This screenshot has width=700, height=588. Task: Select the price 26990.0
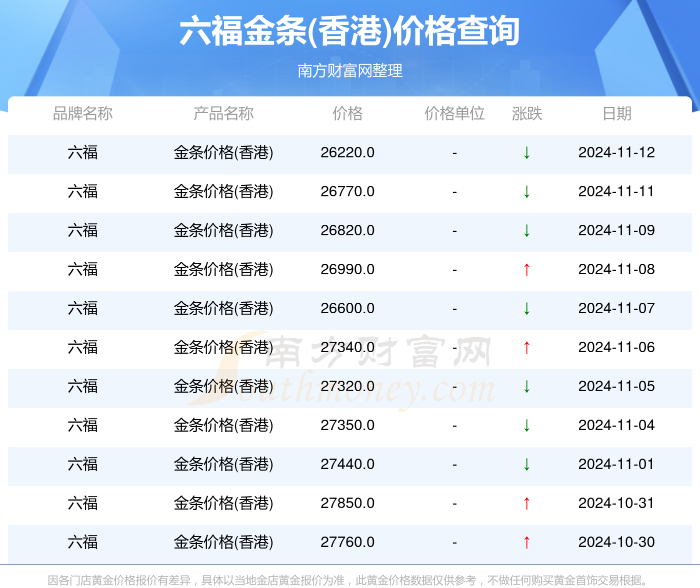347,269
